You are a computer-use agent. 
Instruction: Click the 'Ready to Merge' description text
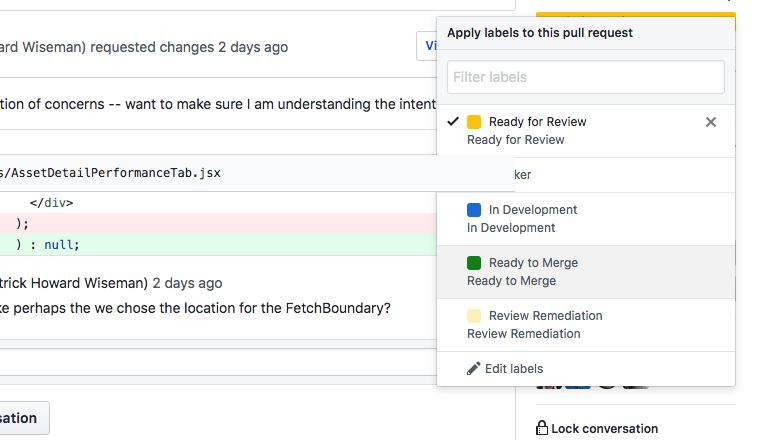pyautogui.click(x=511, y=281)
